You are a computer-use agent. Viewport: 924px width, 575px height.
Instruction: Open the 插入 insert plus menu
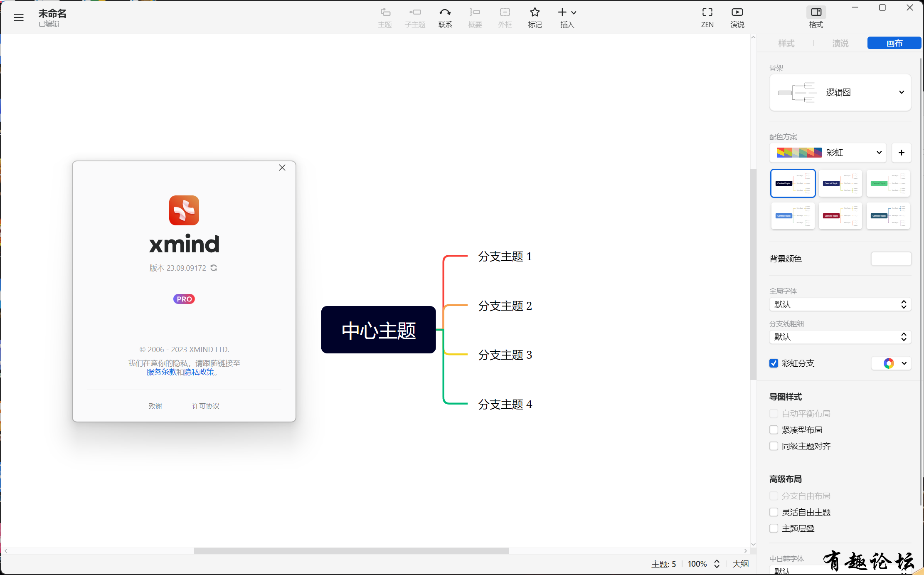567,18
